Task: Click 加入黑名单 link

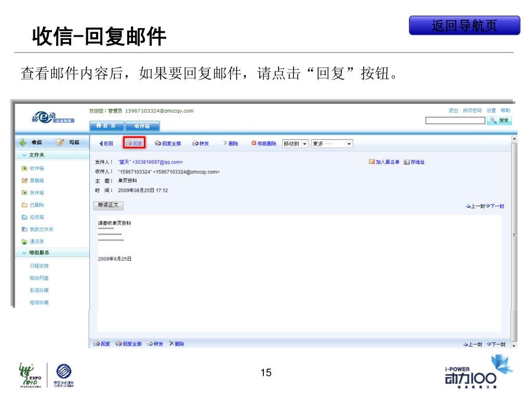Action: coord(384,162)
